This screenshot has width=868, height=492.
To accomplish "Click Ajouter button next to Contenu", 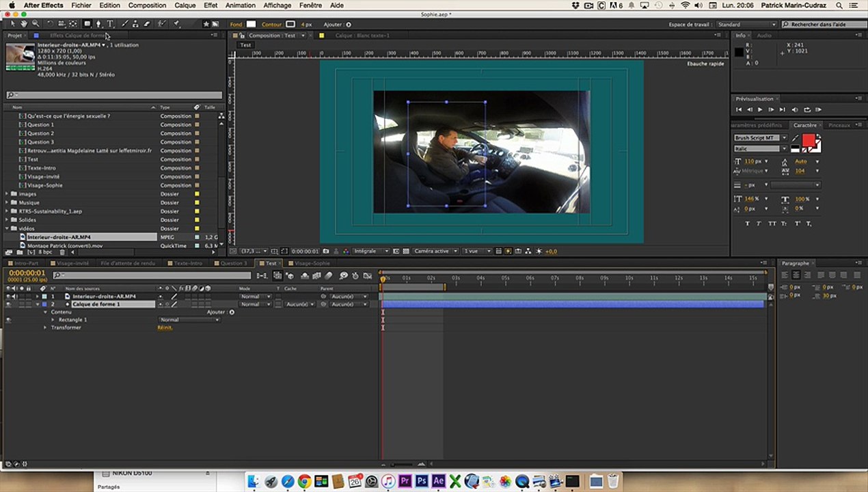I will pyautogui.click(x=231, y=312).
